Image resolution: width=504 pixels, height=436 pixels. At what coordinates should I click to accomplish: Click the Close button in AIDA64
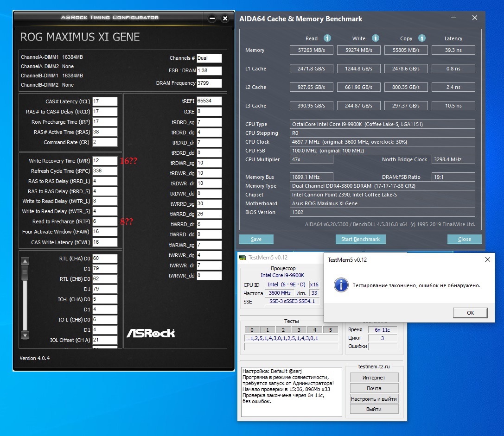click(464, 240)
